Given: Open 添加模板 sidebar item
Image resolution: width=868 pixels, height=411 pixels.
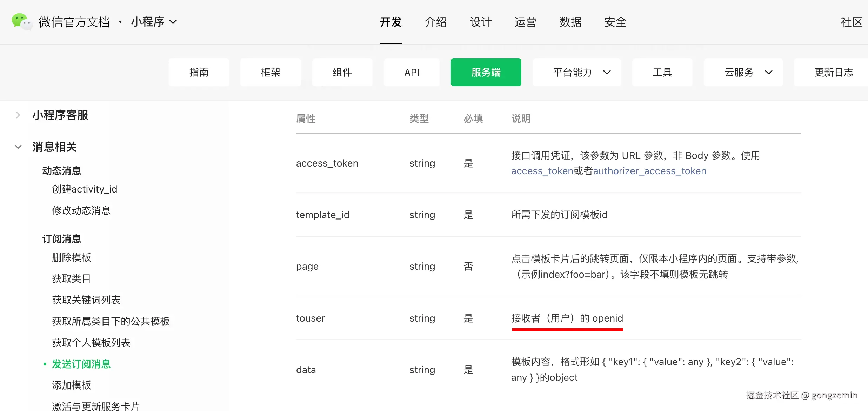Looking at the screenshot, I should 72,385.
